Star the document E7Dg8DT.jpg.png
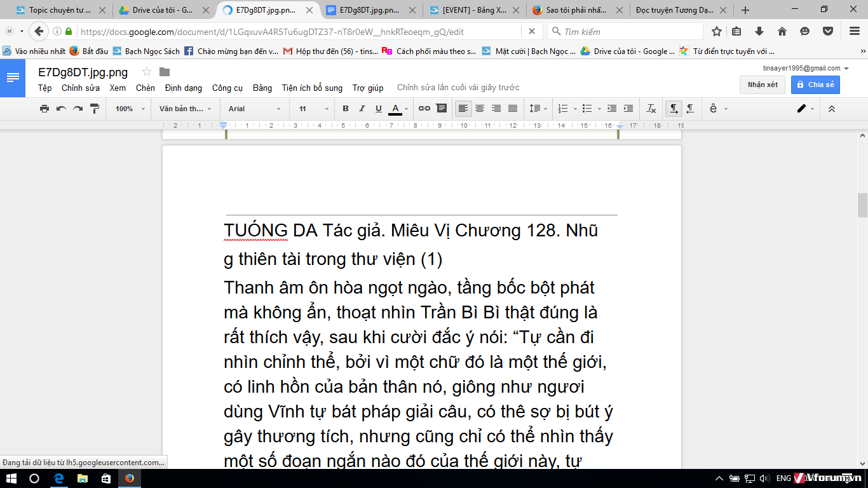This screenshot has width=868, height=488. 147,72
